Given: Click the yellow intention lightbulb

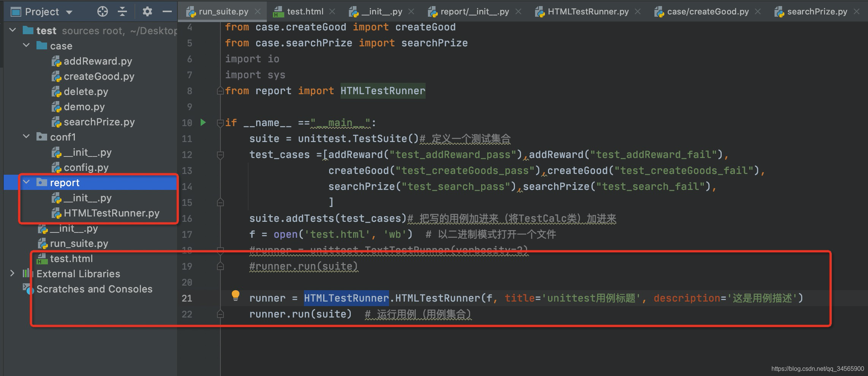Looking at the screenshot, I should (x=236, y=295).
